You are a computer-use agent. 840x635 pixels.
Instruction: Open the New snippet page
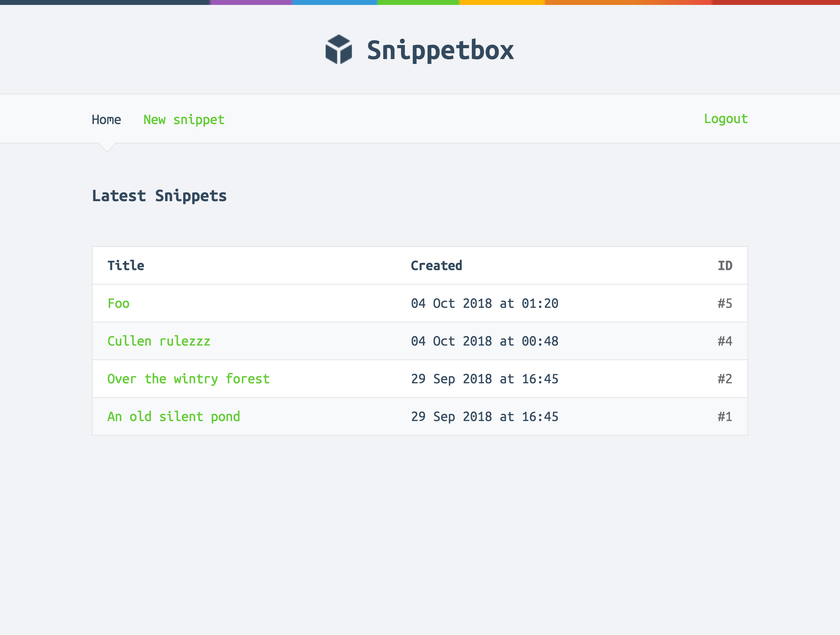coord(184,120)
